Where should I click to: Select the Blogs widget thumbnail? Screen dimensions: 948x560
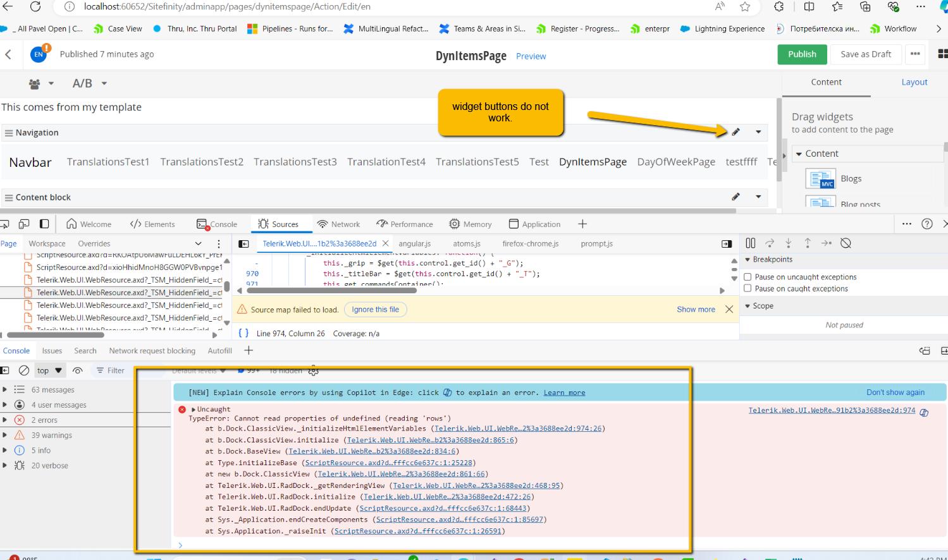pos(821,179)
